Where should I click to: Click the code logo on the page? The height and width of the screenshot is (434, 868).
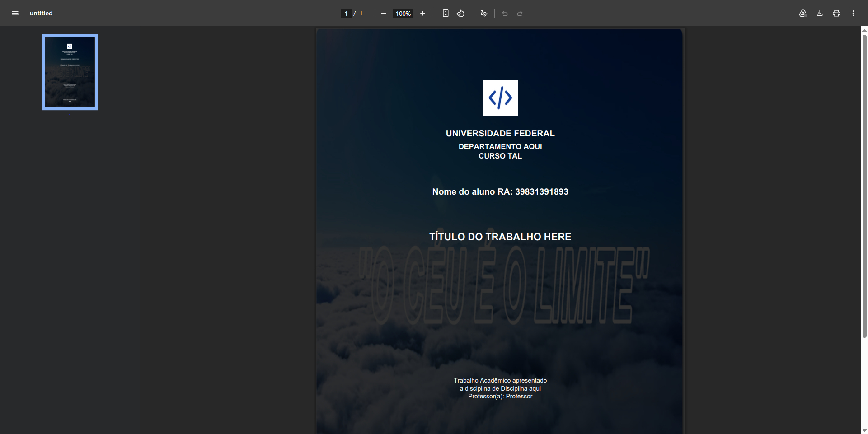point(500,98)
